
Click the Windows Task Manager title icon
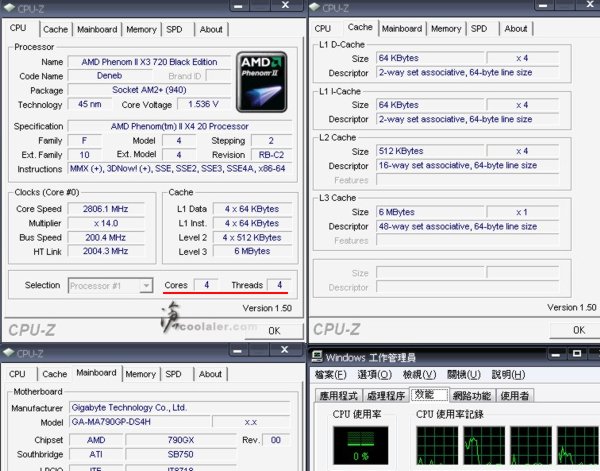tap(317, 357)
